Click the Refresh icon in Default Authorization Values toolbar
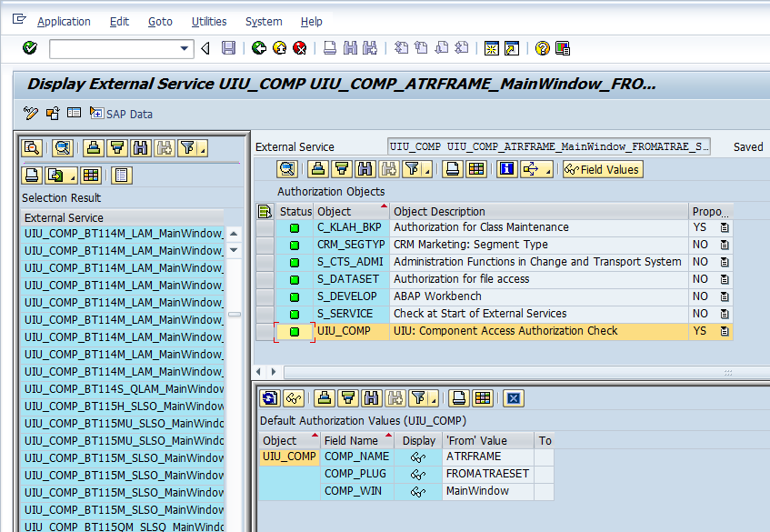Screen dimensions: 770x532 coord(270,398)
